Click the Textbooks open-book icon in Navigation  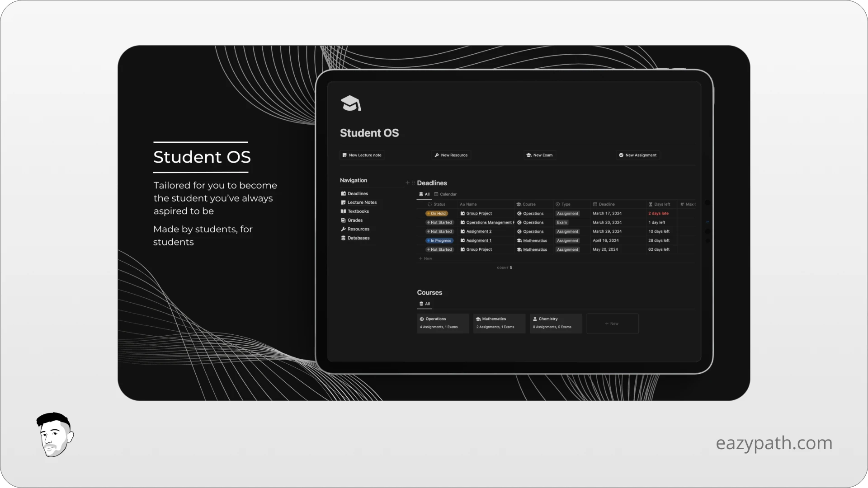343,211
